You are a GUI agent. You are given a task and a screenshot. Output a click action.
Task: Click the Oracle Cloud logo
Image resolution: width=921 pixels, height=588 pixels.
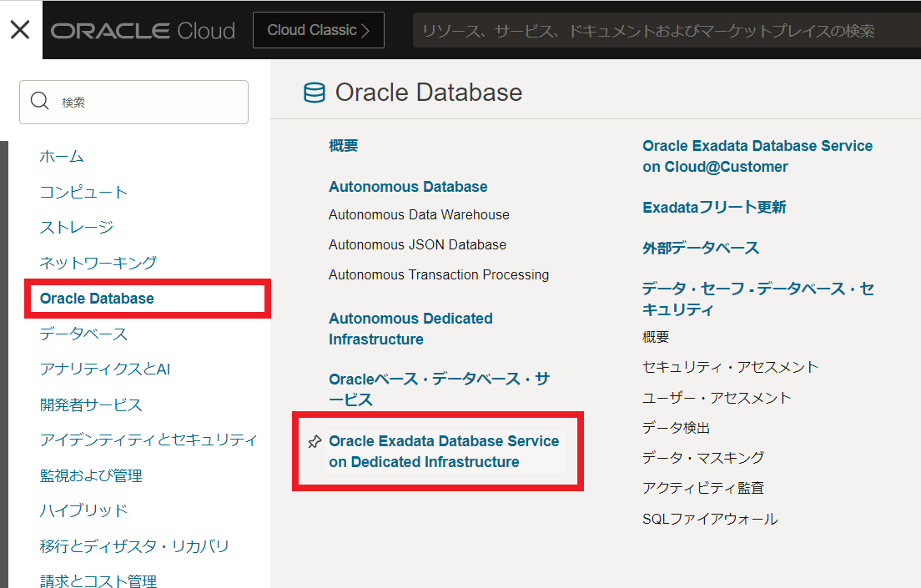tap(143, 31)
